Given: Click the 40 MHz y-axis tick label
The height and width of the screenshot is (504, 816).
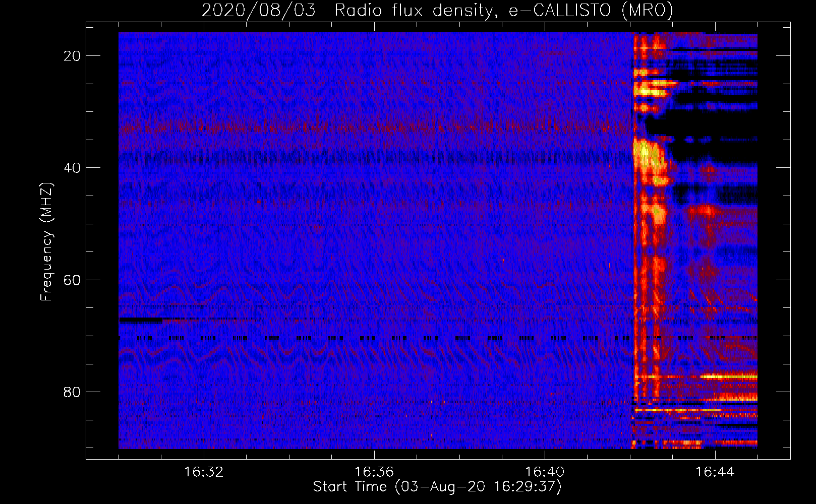Looking at the screenshot, I should 73,167.
